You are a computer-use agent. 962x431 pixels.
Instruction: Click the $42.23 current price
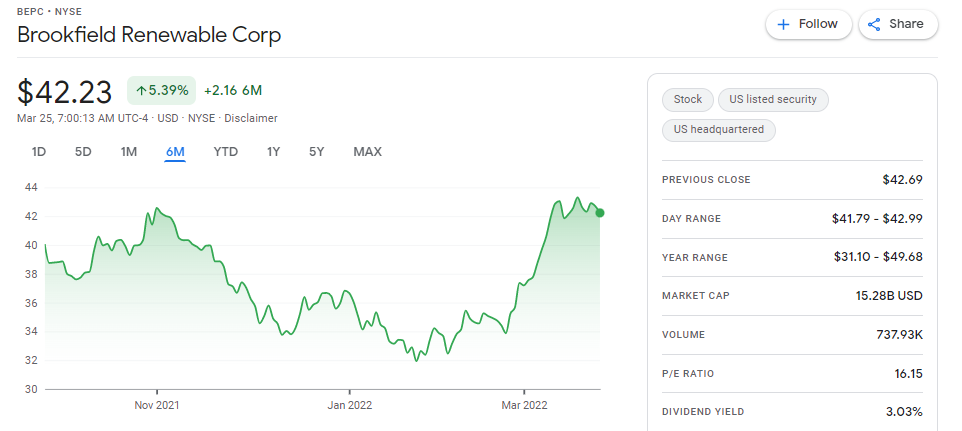click(64, 92)
